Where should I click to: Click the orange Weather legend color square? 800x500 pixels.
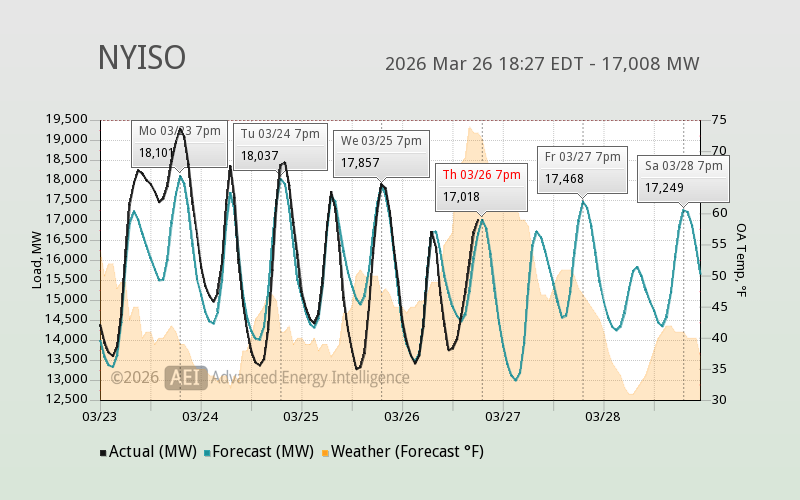(325, 453)
